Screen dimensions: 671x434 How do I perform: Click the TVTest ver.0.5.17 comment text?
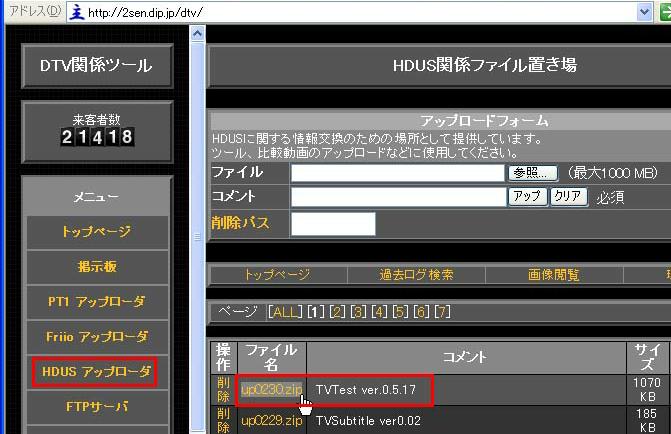pos(366,390)
